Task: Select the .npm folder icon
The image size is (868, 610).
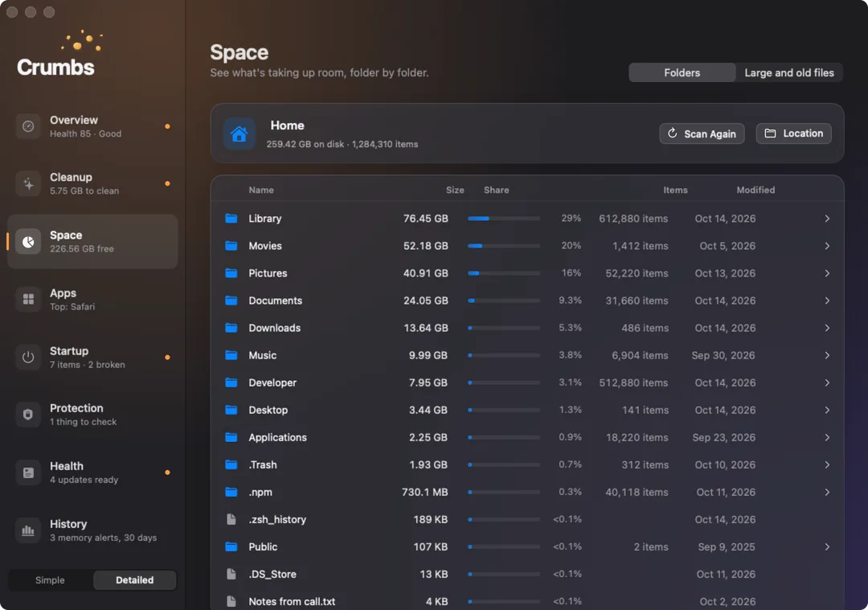Action: [x=231, y=492]
